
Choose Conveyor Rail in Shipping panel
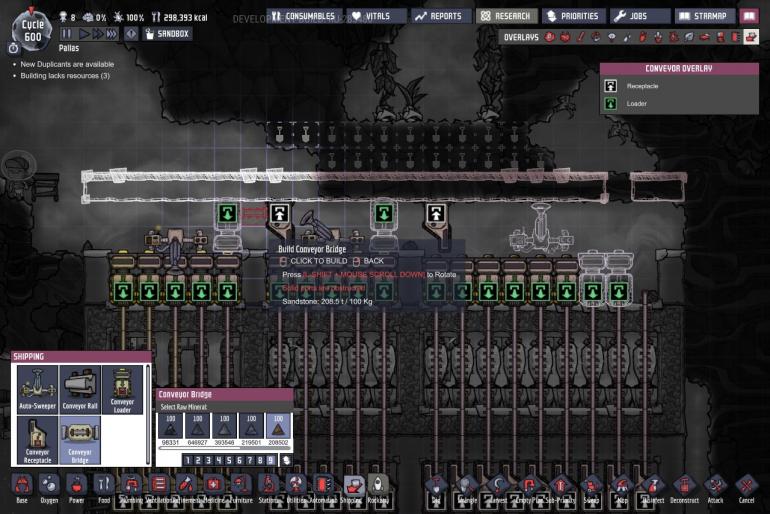pyautogui.click(x=80, y=389)
